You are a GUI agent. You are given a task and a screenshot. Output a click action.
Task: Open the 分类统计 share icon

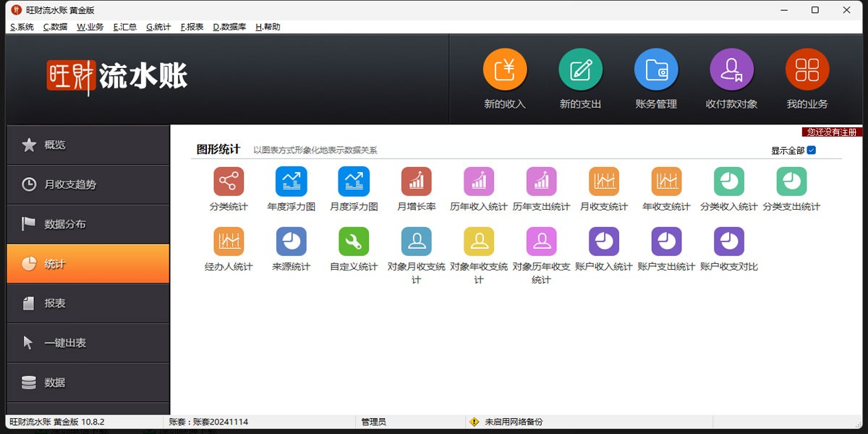point(229,182)
